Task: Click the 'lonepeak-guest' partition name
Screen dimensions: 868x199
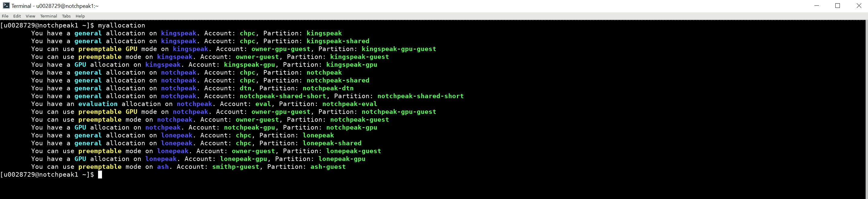Action: pyautogui.click(x=353, y=151)
